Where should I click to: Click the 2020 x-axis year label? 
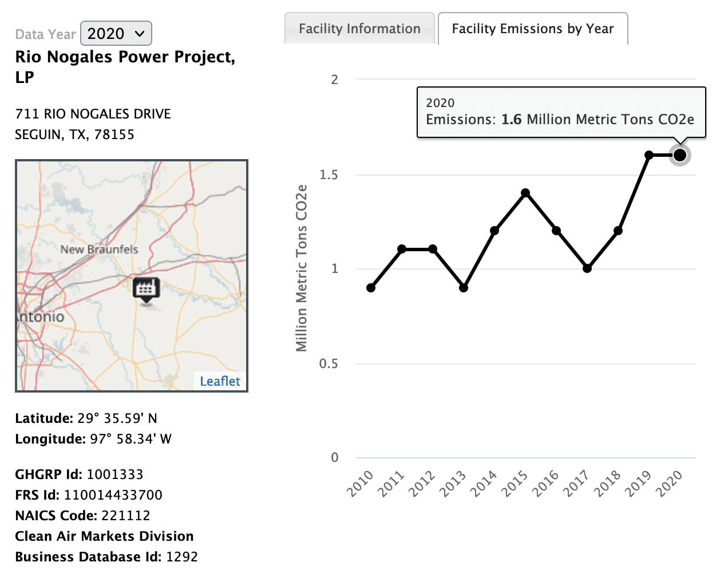pyautogui.click(x=669, y=484)
